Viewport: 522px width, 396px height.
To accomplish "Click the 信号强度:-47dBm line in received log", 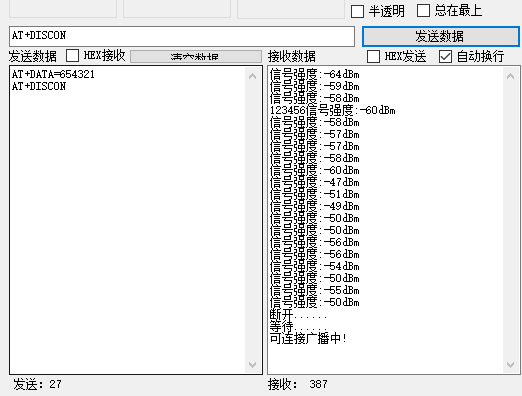I will click(x=315, y=182).
